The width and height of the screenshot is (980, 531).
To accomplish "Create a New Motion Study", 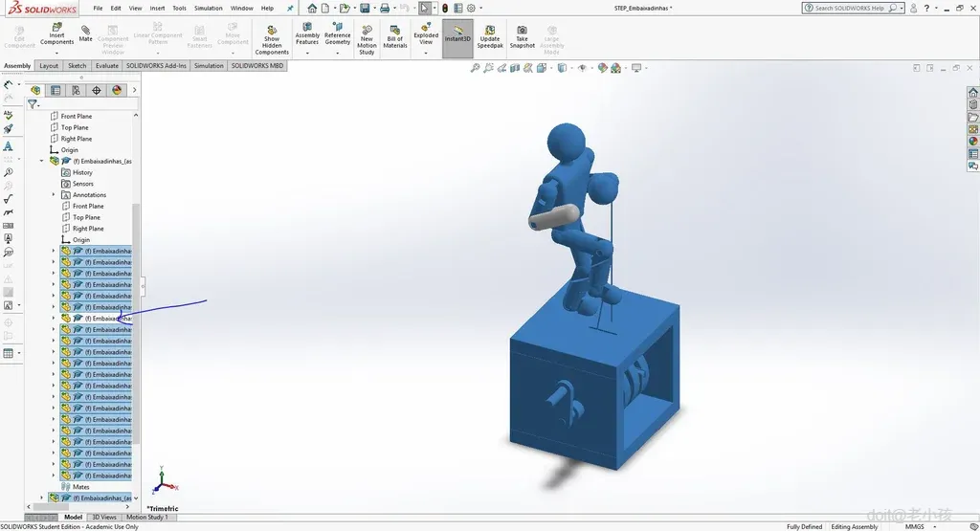I will (x=367, y=40).
